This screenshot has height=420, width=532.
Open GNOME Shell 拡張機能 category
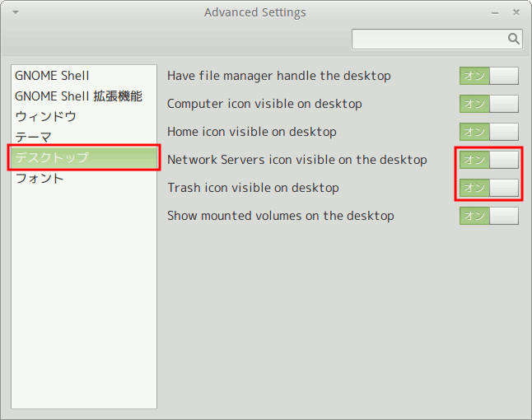78,96
